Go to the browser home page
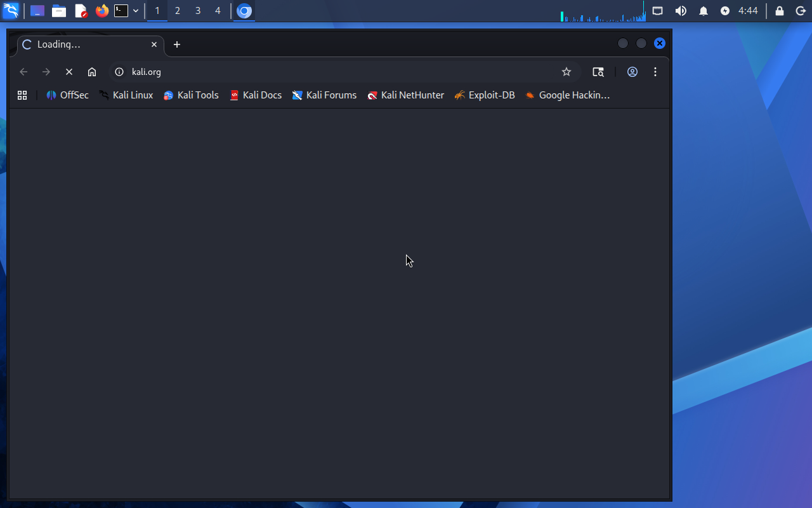This screenshot has height=508, width=812. click(x=92, y=72)
